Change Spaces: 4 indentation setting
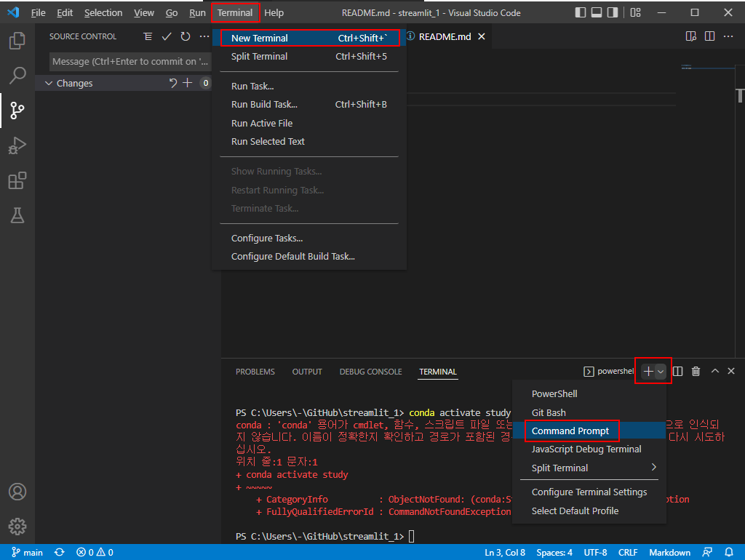This screenshot has width=745, height=560. (x=554, y=553)
